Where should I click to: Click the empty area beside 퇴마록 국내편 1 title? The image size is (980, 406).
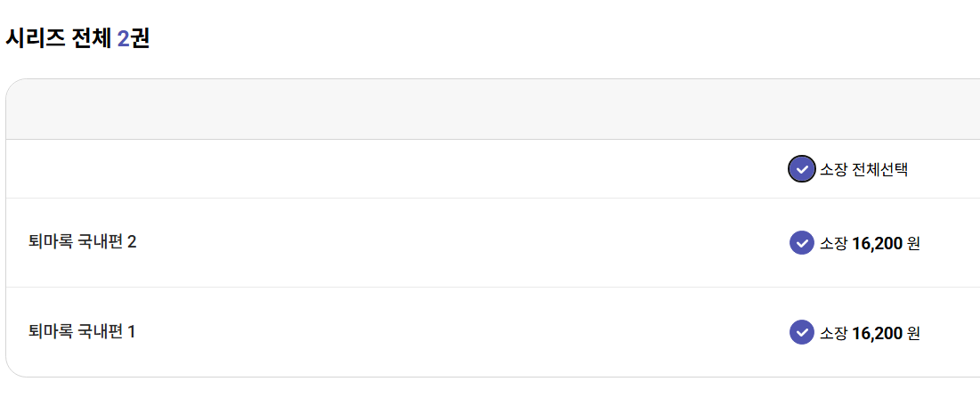click(445, 332)
